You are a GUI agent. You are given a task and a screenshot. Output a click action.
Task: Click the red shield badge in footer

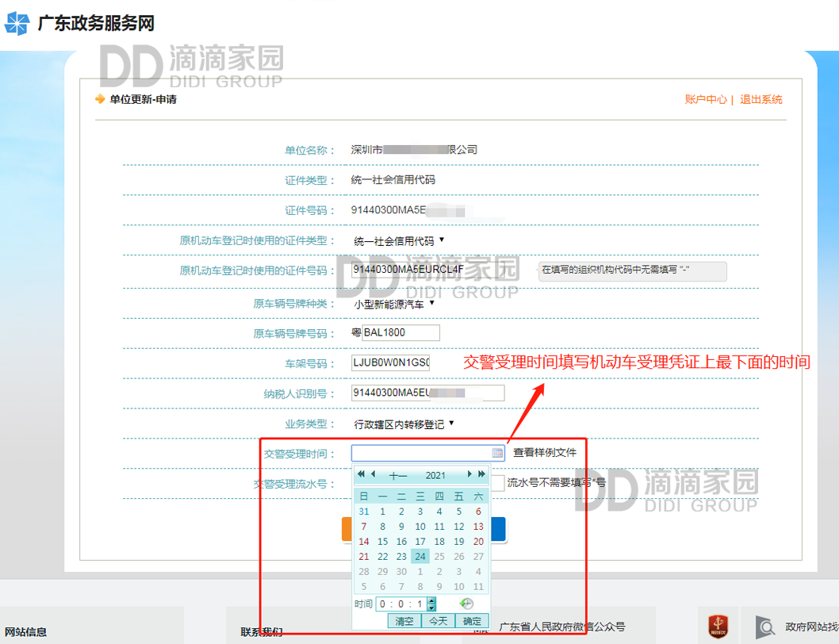coord(718,626)
